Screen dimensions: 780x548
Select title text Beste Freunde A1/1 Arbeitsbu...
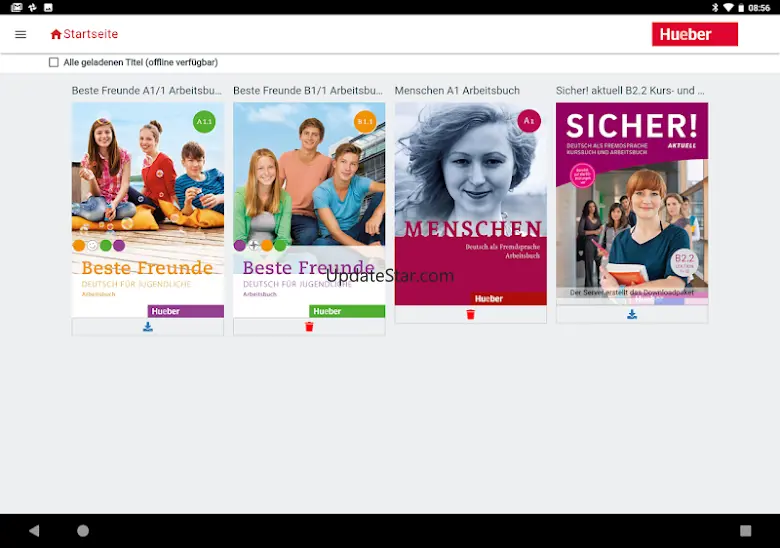pos(147,91)
